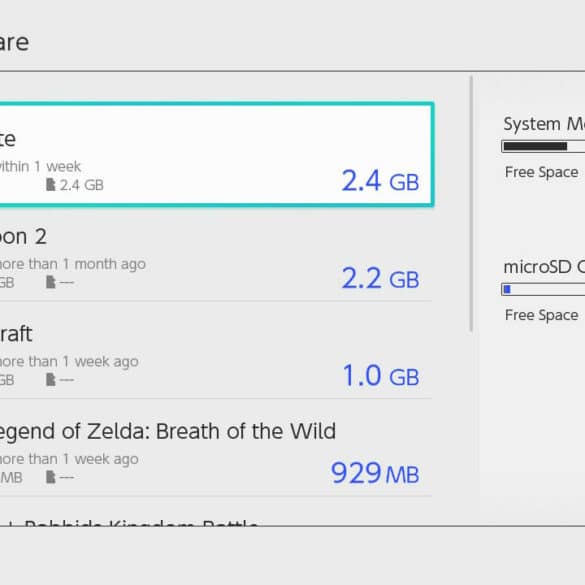Click the SD card icon in Zelda row
The image size is (585, 585).
point(50,477)
